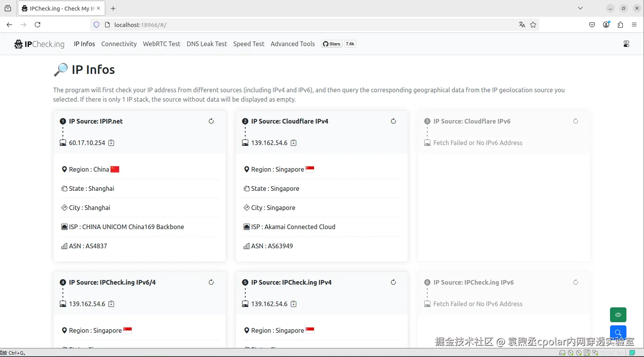Click ISP : Akamai Connected Cloud
This screenshot has height=357, width=644.
coord(322,227)
